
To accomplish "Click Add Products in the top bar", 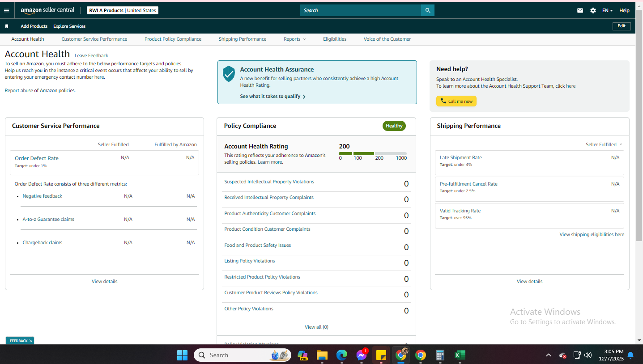I will pos(34,26).
